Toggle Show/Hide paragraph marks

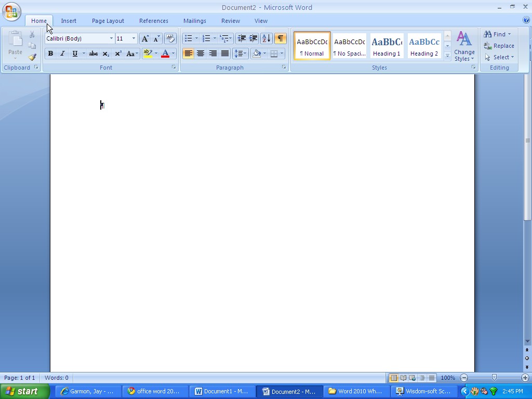click(280, 38)
